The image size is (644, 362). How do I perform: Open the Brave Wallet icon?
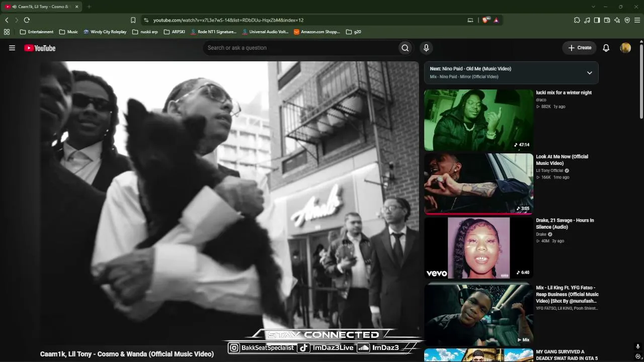point(607,20)
